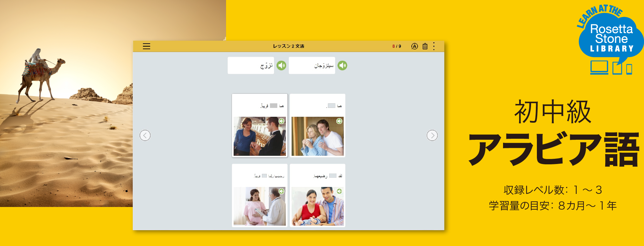The height and width of the screenshot is (246, 644).
Task: Play audio on the pregnant woman photo
Action: coord(282,191)
